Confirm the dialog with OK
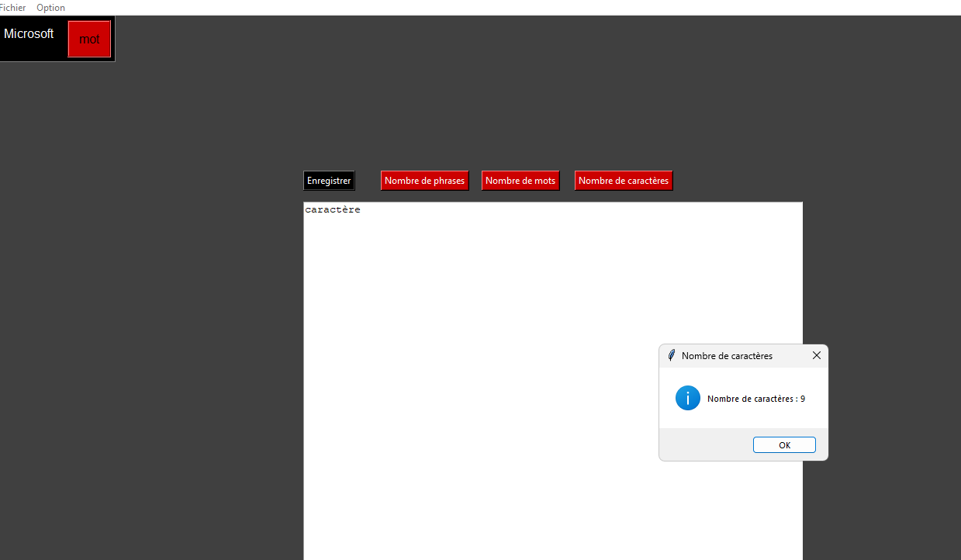961x560 pixels. (784, 445)
